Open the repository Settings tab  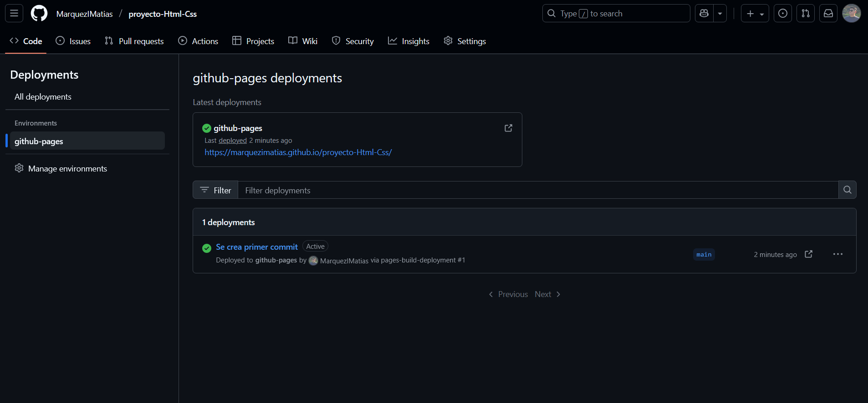(x=465, y=41)
